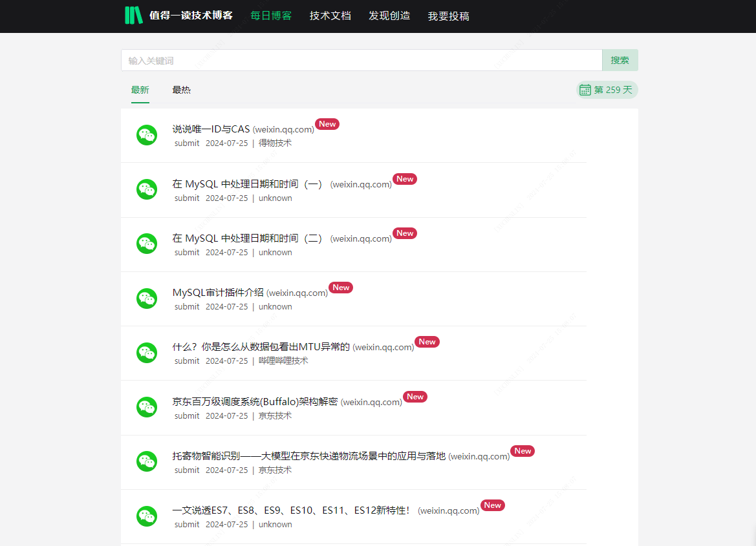The width and height of the screenshot is (756, 546).
Task: Click New badge on MySQL日期和时间（一）
Action: pos(405,179)
